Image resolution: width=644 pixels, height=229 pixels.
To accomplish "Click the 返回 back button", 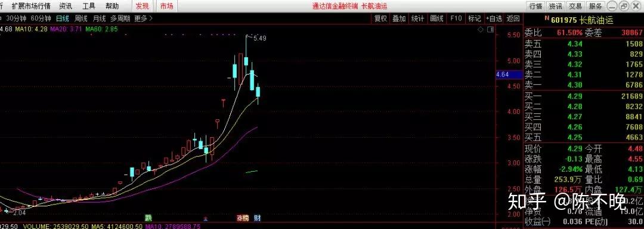I will click(513, 18).
